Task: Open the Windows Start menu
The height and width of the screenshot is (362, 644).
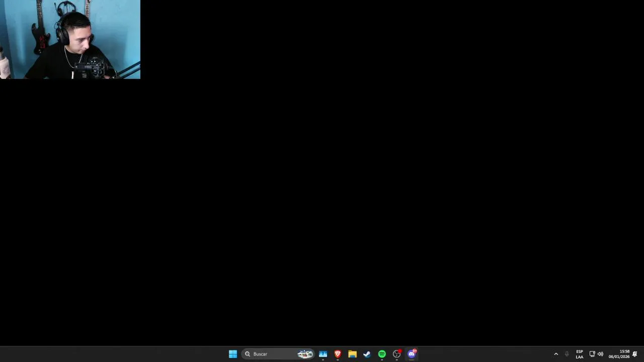Action: (233, 354)
